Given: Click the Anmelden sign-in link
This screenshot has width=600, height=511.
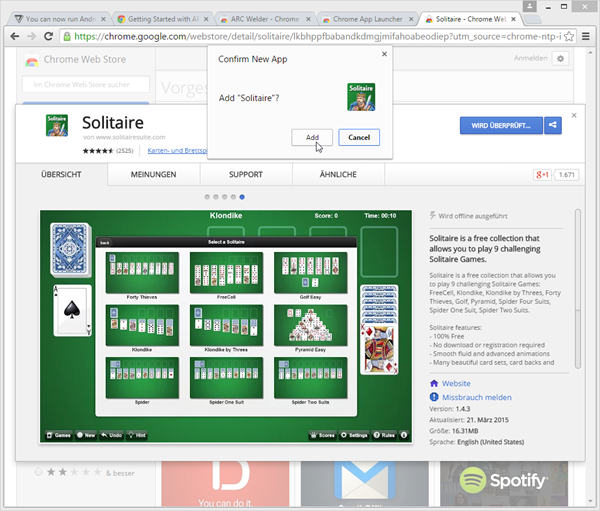Looking at the screenshot, I should [x=530, y=58].
